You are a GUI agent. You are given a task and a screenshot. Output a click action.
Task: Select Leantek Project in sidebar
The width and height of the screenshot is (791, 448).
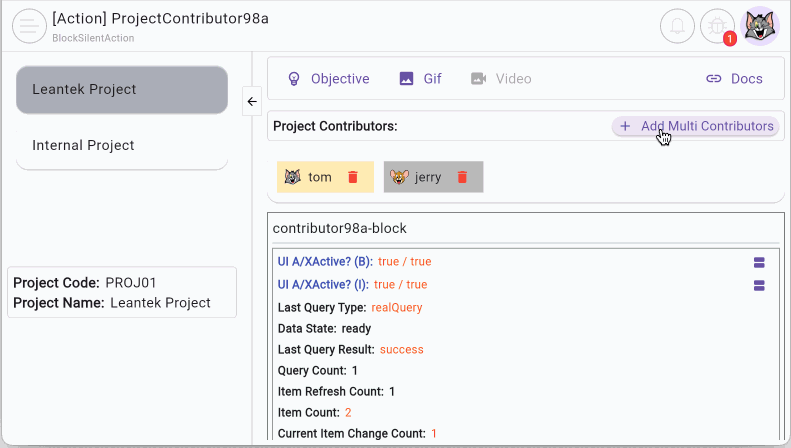point(122,89)
